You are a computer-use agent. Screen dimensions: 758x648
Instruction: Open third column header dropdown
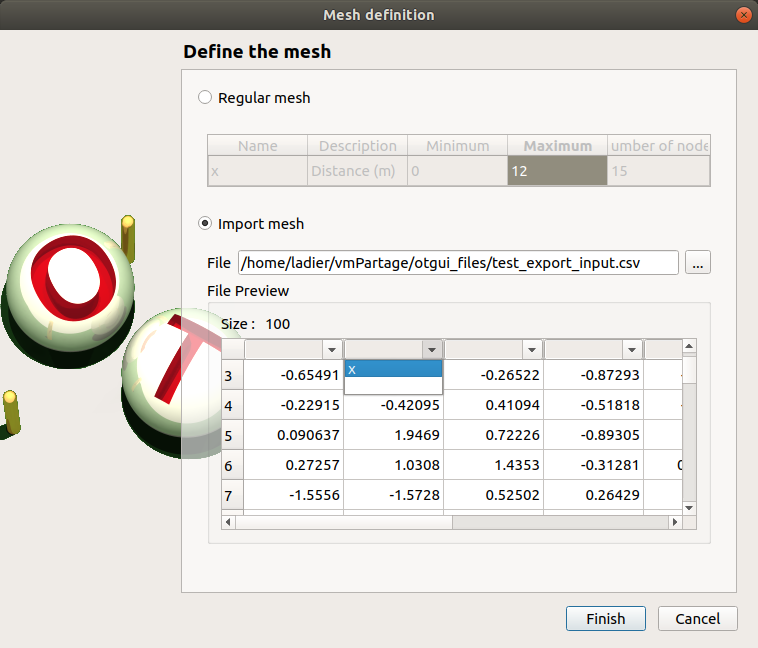(x=531, y=349)
